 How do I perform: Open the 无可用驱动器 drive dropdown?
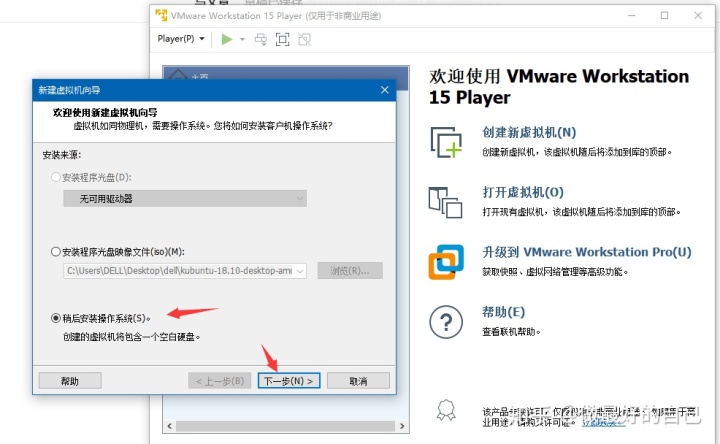pos(185,198)
